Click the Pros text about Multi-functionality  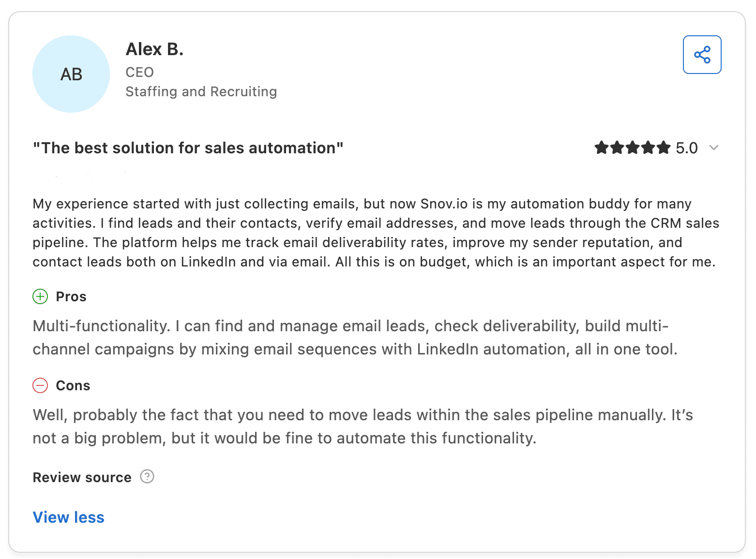pyautogui.click(x=354, y=338)
